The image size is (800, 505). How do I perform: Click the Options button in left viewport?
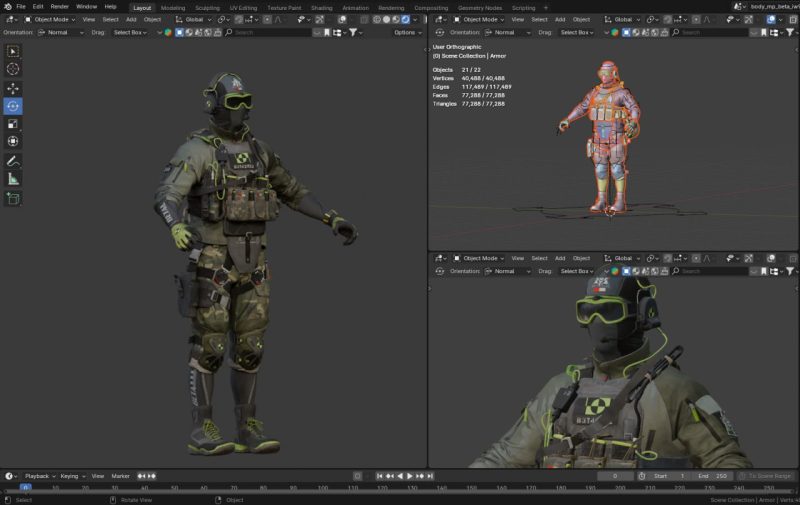tap(406, 32)
